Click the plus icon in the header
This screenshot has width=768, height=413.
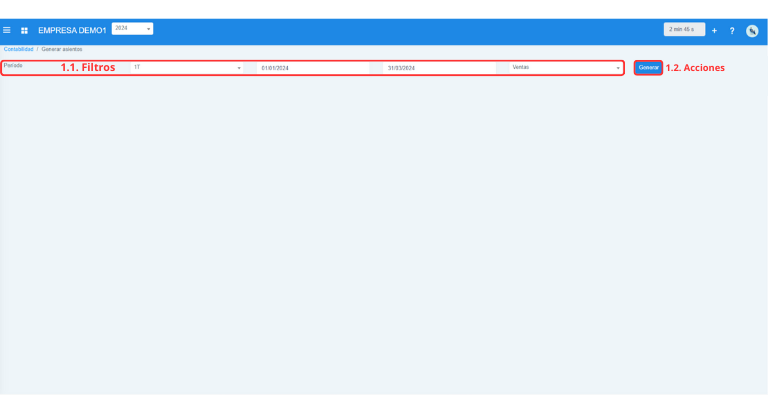pos(714,30)
